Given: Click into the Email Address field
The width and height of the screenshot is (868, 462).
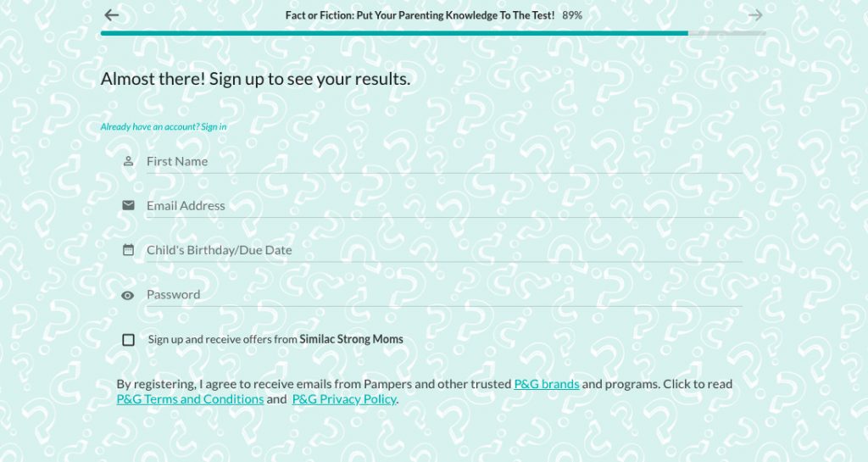Looking at the screenshot, I should 443,206.
